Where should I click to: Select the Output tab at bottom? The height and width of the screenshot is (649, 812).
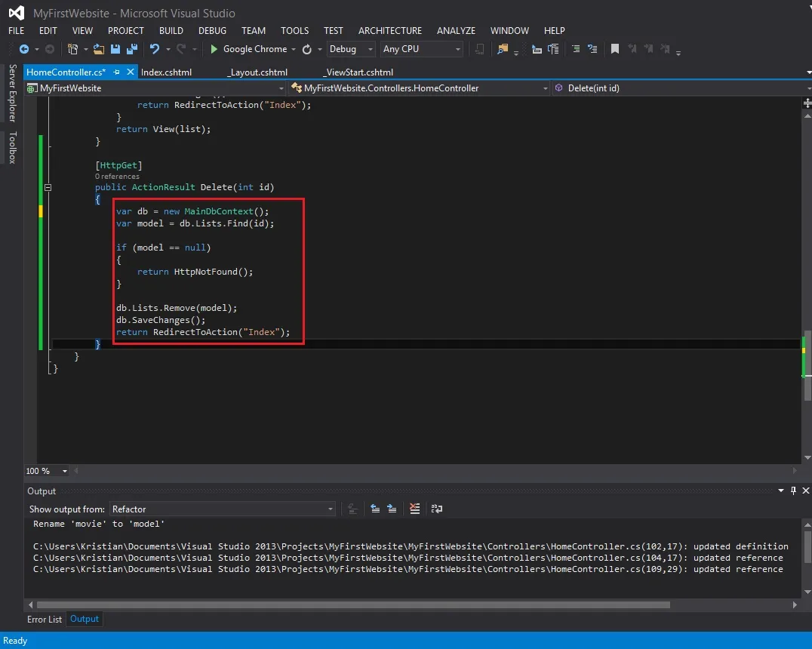point(85,619)
